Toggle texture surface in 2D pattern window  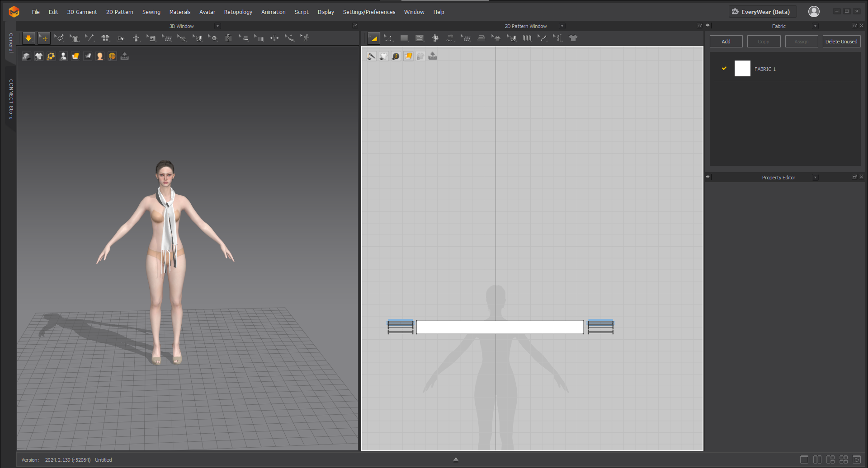point(408,56)
